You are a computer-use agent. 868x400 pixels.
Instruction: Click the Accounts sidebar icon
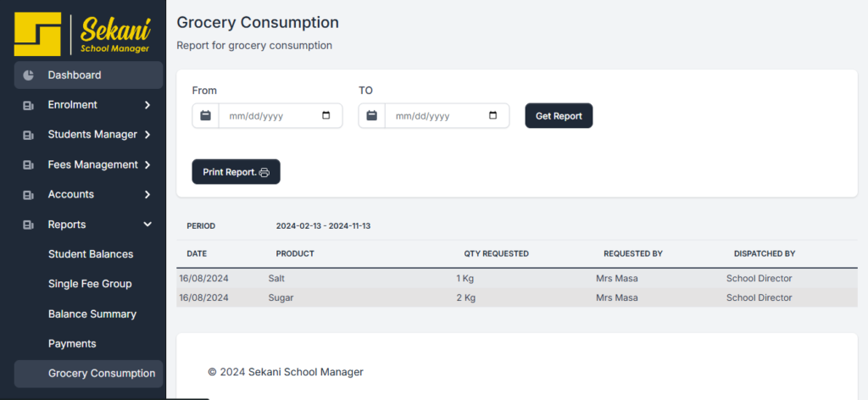click(x=28, y=195)
